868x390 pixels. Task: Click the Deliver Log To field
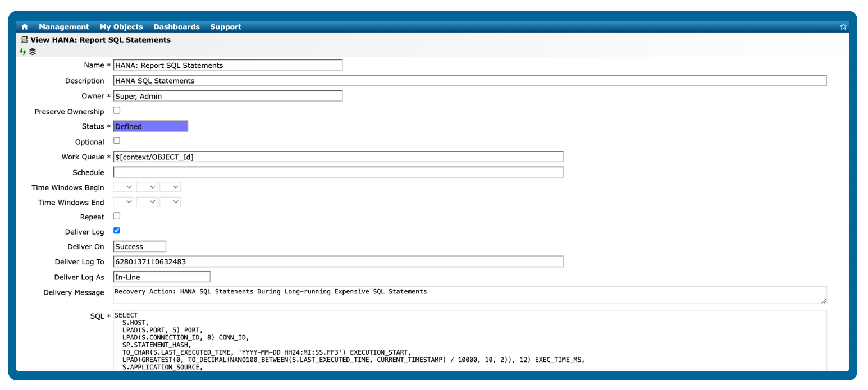click(x=338, y=261)
